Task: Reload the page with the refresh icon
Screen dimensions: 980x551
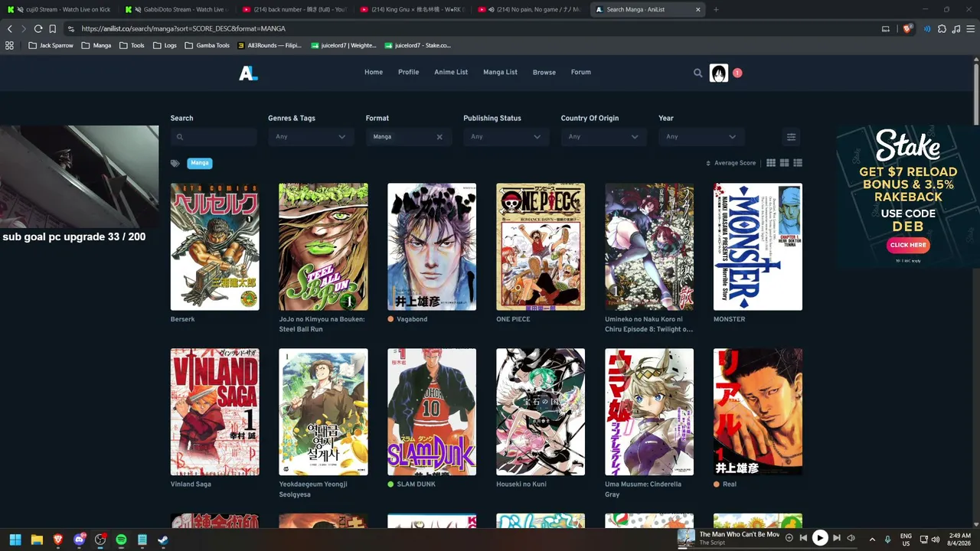Action: tap(38, 28)
